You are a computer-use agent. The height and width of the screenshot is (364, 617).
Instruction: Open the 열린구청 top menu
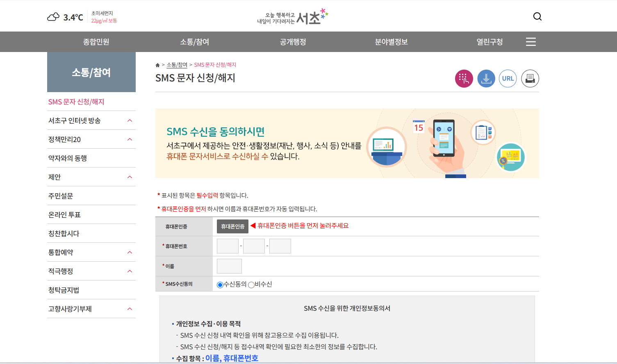tap(490, 42)
